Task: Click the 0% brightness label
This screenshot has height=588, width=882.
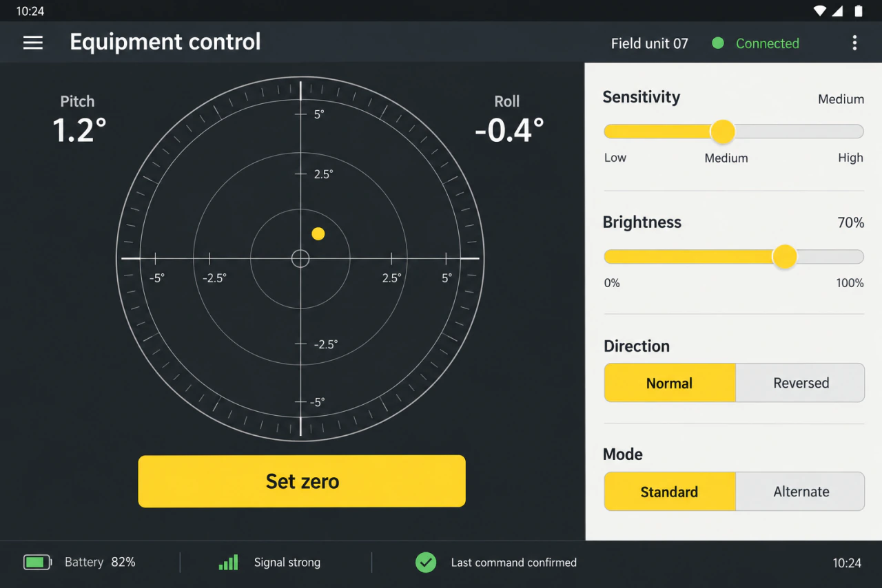Action: pos(612,283)
